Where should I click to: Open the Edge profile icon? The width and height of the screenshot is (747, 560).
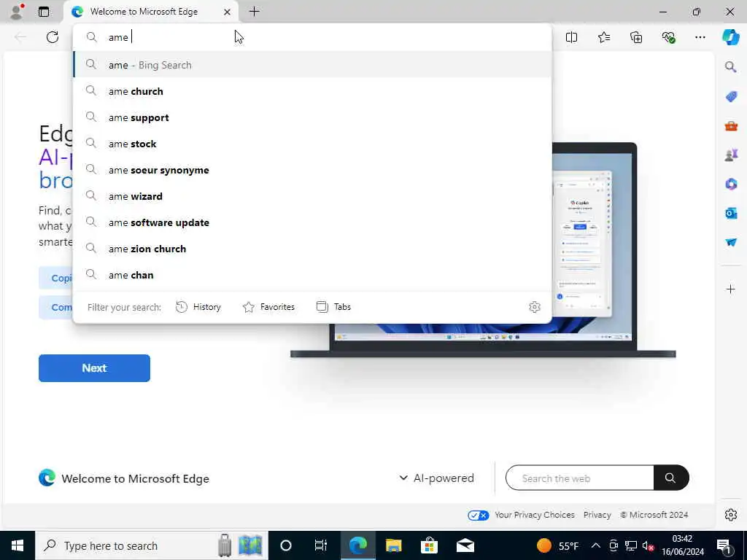pyautogui.click(x=17, y=12)
